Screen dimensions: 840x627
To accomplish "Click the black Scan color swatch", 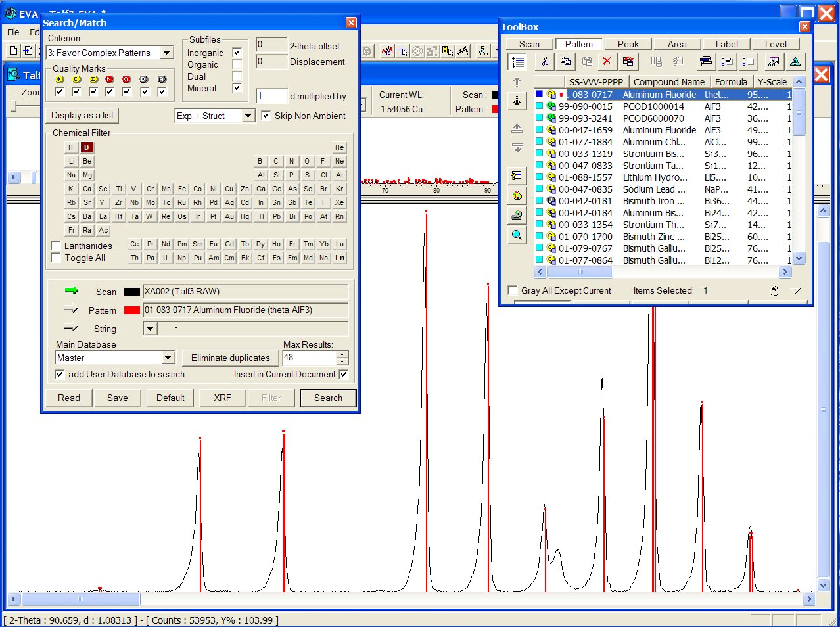I will pyautogui.click(x=131, y=292).
